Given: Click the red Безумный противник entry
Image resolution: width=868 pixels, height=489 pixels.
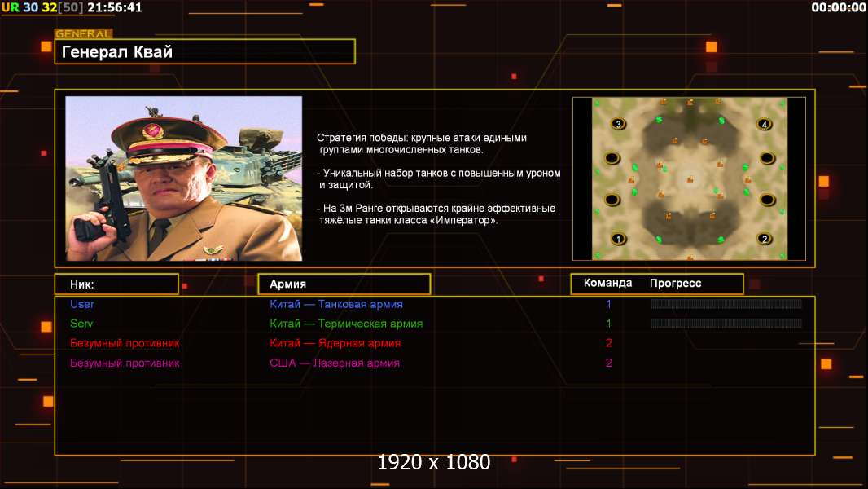Looking at the screenshot, I should tap(125, 343).
